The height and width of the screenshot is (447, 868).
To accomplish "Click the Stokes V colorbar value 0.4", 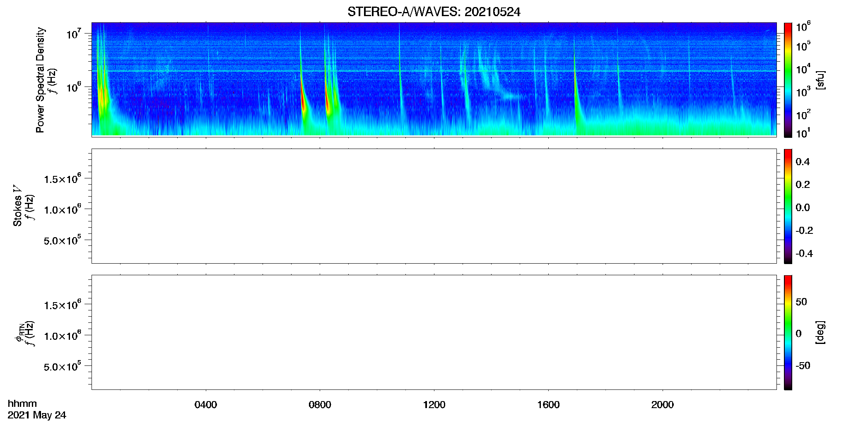I will click(x=802, y=162).
